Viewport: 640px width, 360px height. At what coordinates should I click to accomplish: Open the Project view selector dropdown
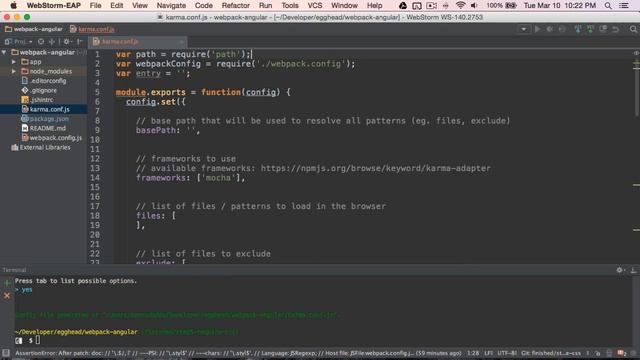coord(19,42)
